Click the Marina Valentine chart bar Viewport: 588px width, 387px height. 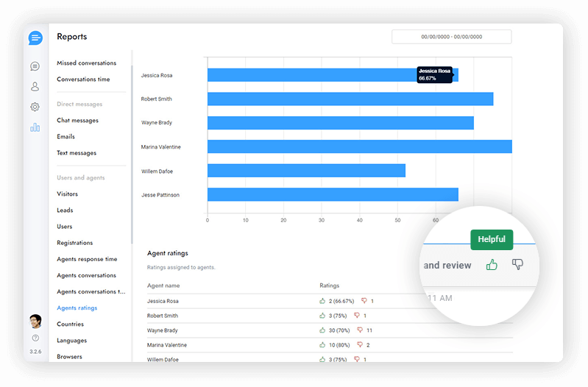(359, 147)
